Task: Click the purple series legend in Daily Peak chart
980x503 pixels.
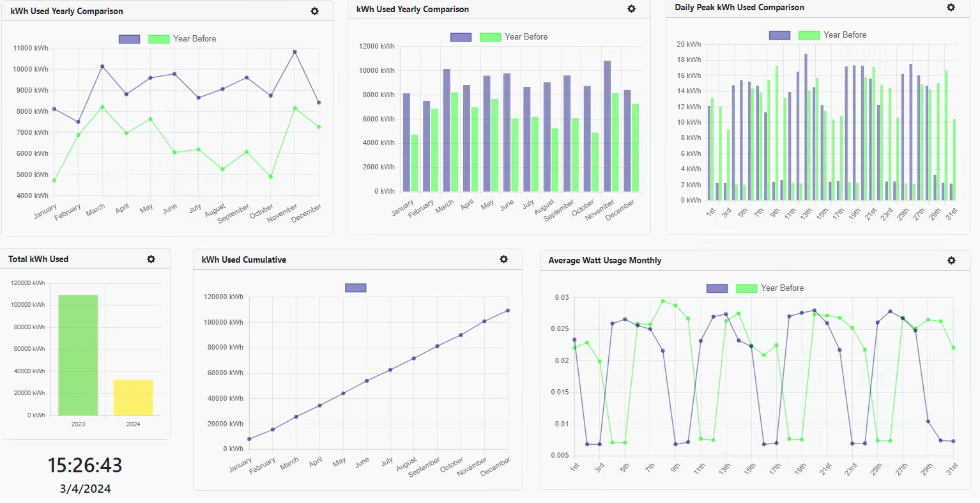Action: [780, 35]
